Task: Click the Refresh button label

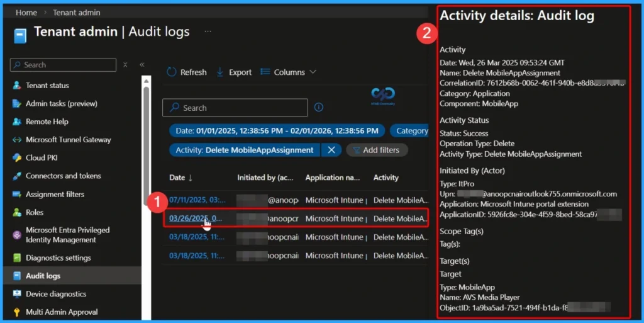Action: point(194,72)
